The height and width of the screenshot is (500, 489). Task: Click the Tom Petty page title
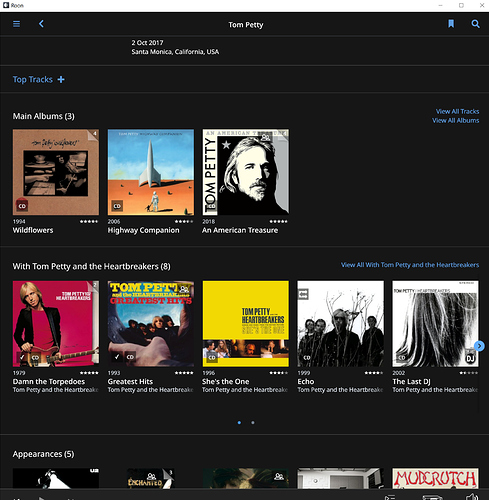tap(246, 25)
